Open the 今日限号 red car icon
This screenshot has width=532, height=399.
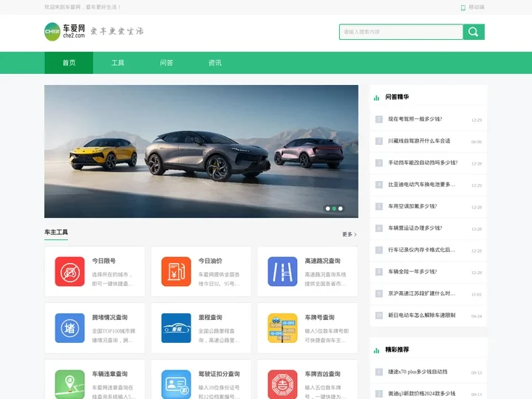[69, 271]
